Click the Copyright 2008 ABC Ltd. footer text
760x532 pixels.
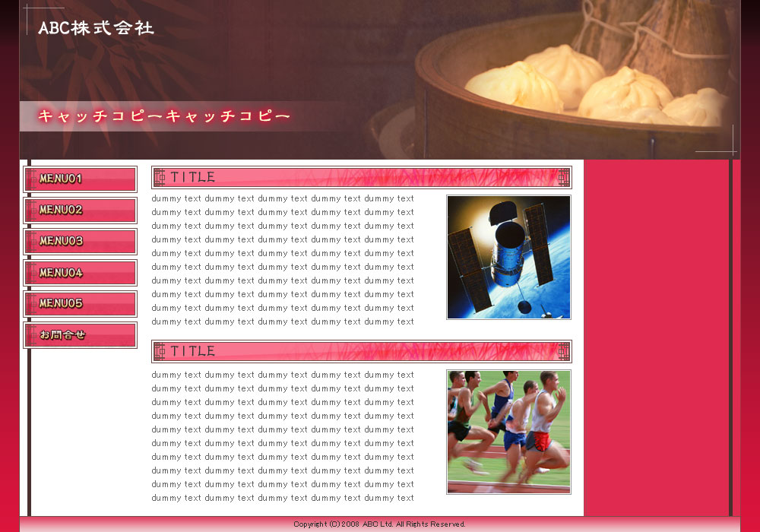click(379, 524)
